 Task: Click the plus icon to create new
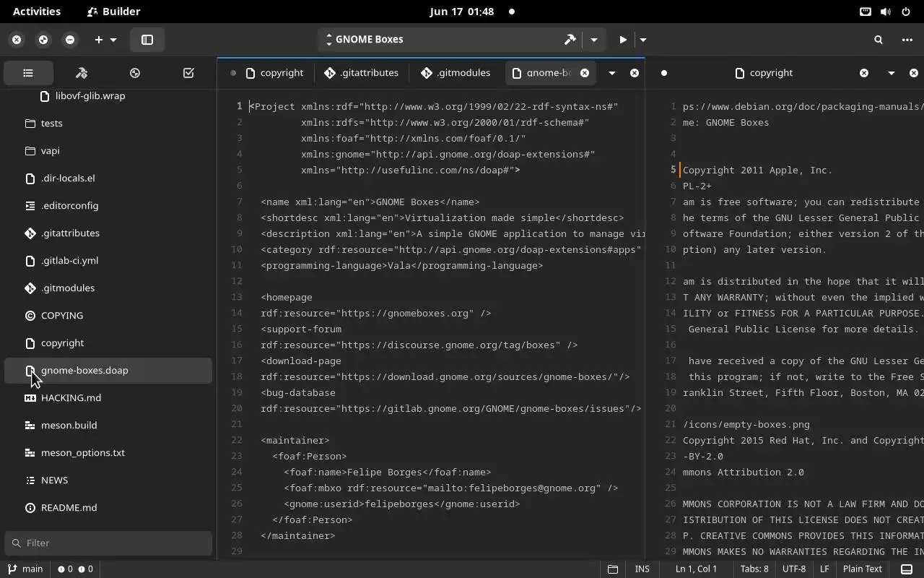[x=99, y=40]
